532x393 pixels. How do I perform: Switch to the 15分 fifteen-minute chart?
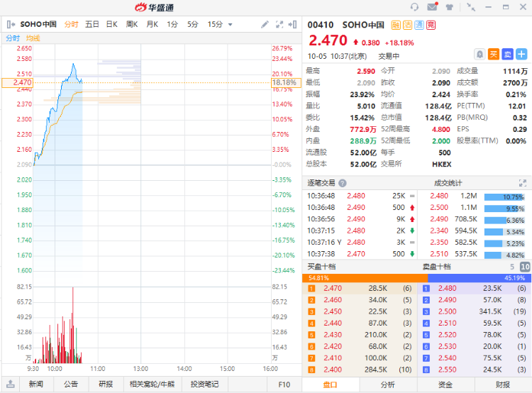point(215,24)
